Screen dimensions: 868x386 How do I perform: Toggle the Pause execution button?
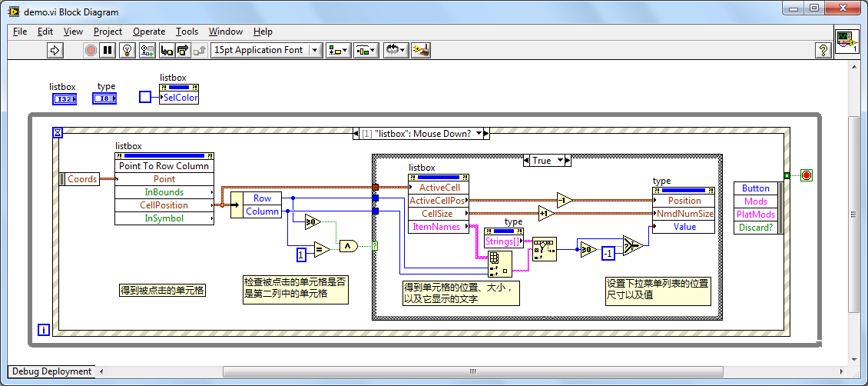pyautogui.click(x=108, y=50)
